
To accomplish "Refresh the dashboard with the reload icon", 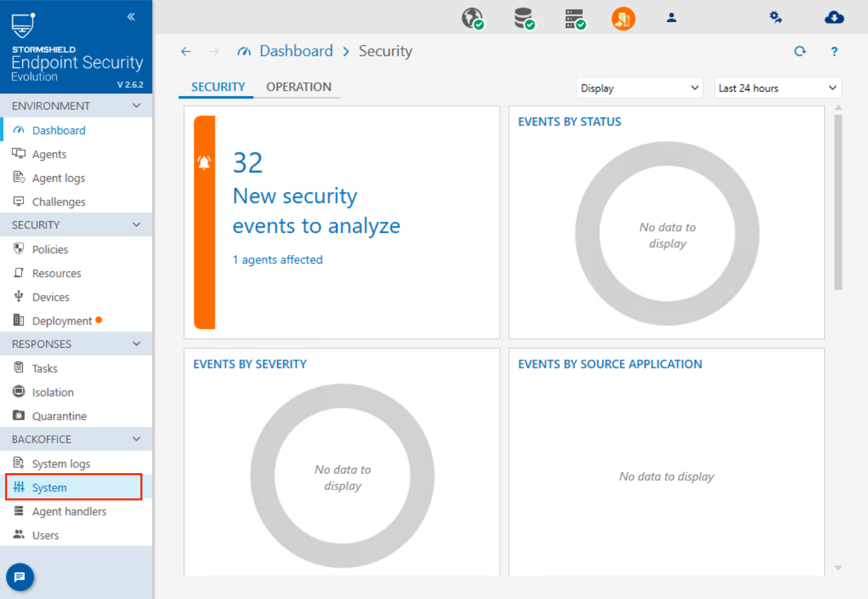I will pyautogui.click(x=800, y=52).
